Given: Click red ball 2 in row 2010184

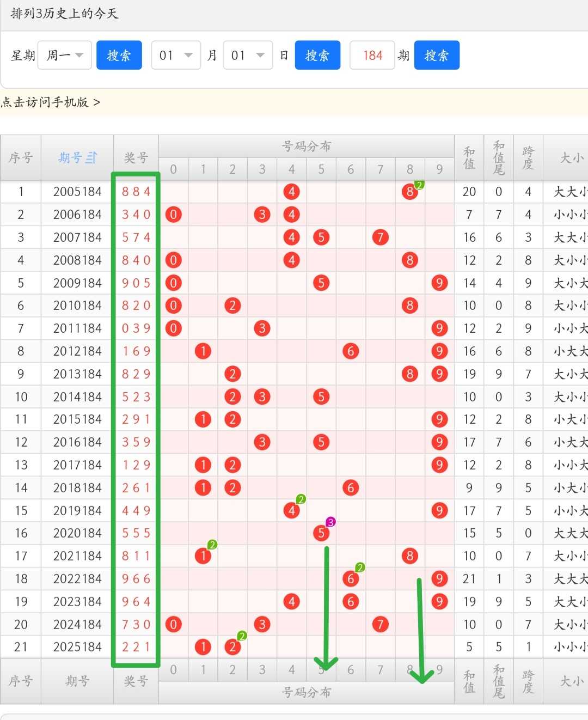Looking at the screenshot, I should point(232,306).
